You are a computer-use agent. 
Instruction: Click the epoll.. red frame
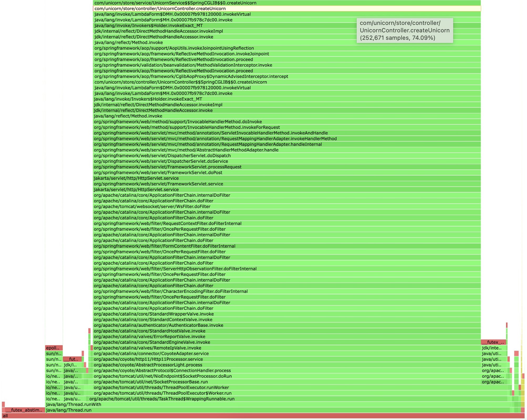tap(54, 348)
